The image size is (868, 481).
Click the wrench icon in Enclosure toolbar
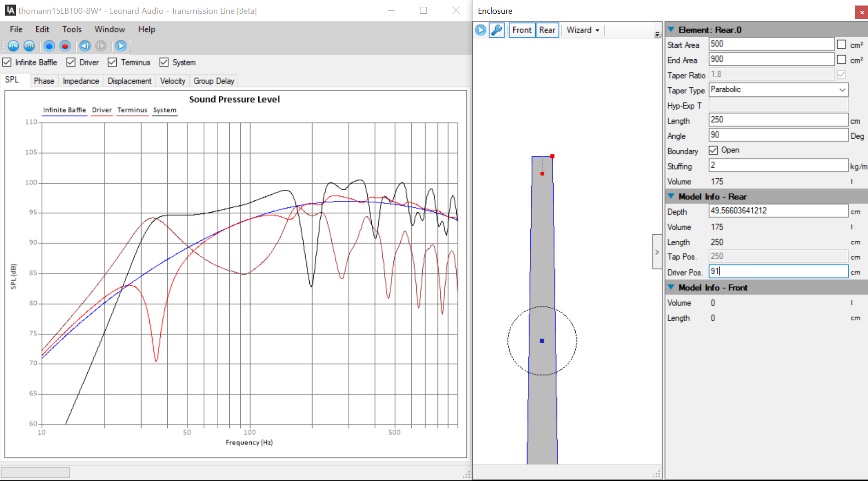pyautogui.click(x=497, y=30)
